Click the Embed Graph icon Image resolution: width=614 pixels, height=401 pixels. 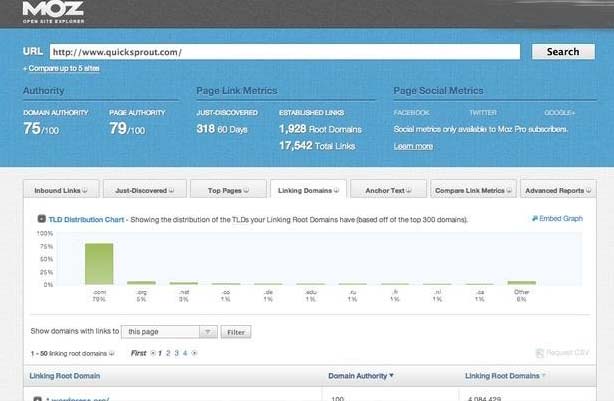tap(535, 219)
